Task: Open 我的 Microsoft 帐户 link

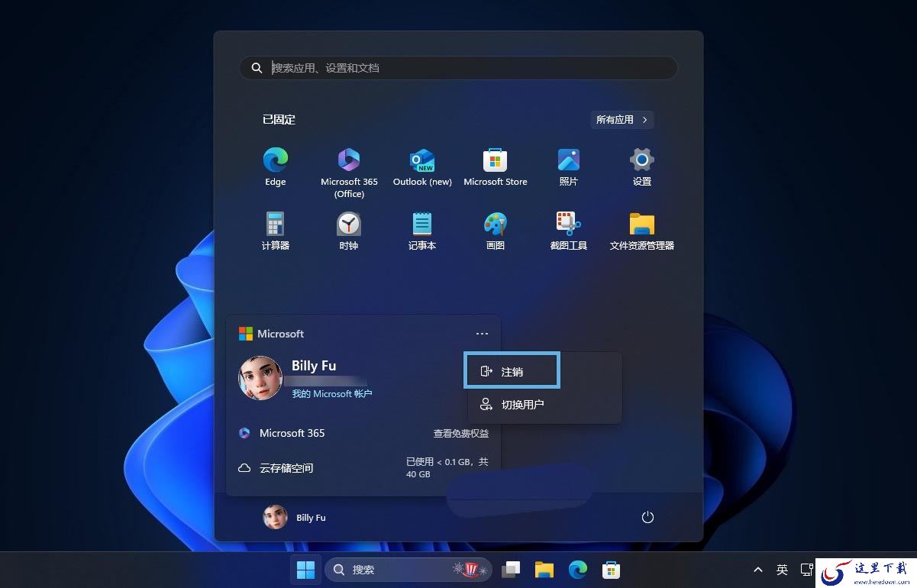Action: coord(332,394)
